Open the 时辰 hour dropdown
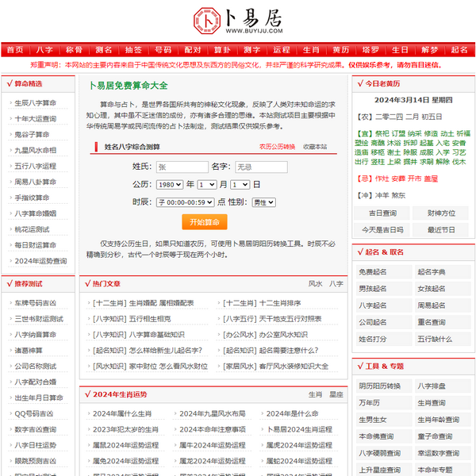 185,202
